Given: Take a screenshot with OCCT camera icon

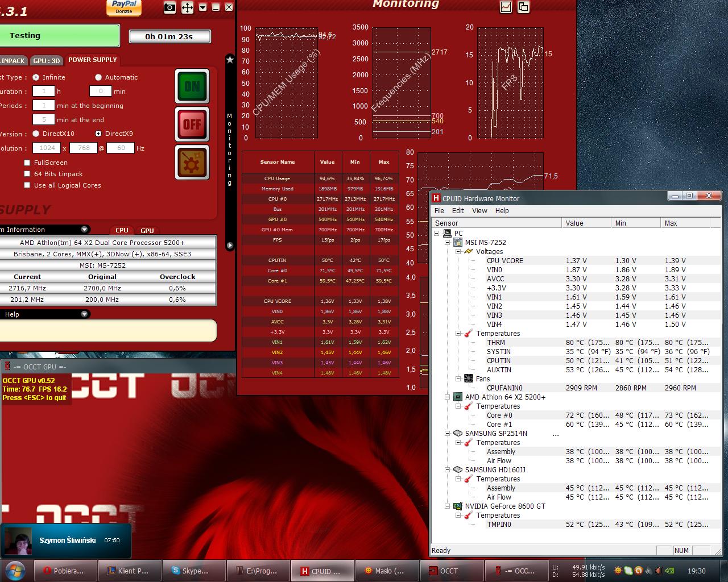Looking at the screenshot, I should (169, 7).
